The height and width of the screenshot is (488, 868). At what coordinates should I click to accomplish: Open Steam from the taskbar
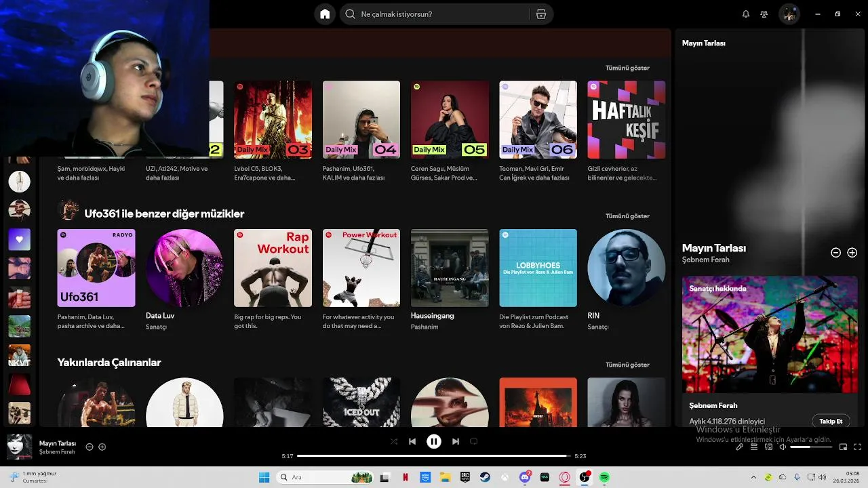[486, 477]
